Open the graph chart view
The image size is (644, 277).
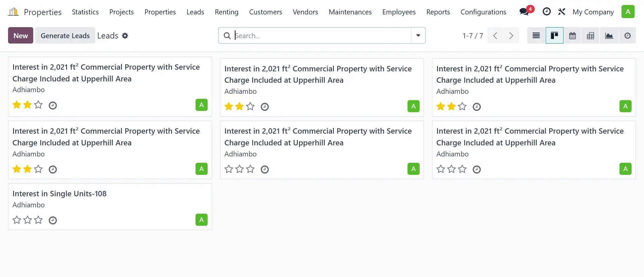609,36
